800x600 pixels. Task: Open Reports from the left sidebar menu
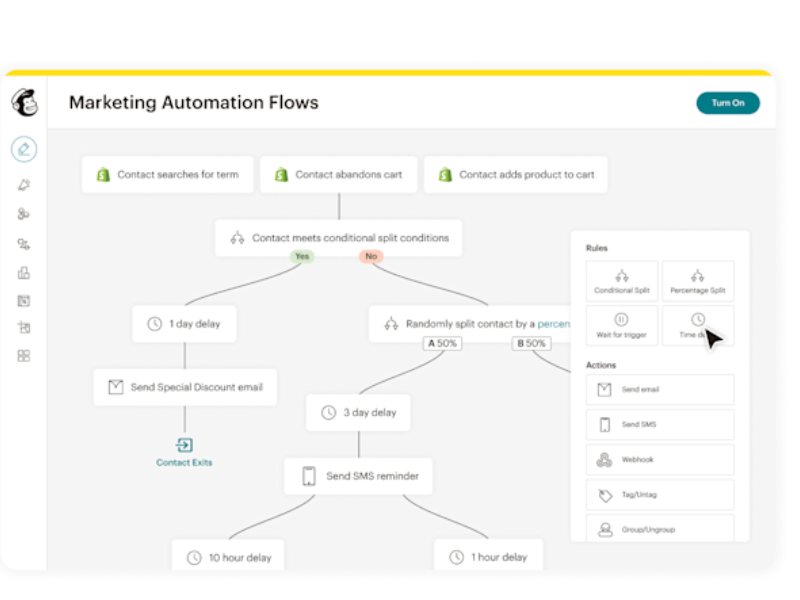tap(24, 272)
